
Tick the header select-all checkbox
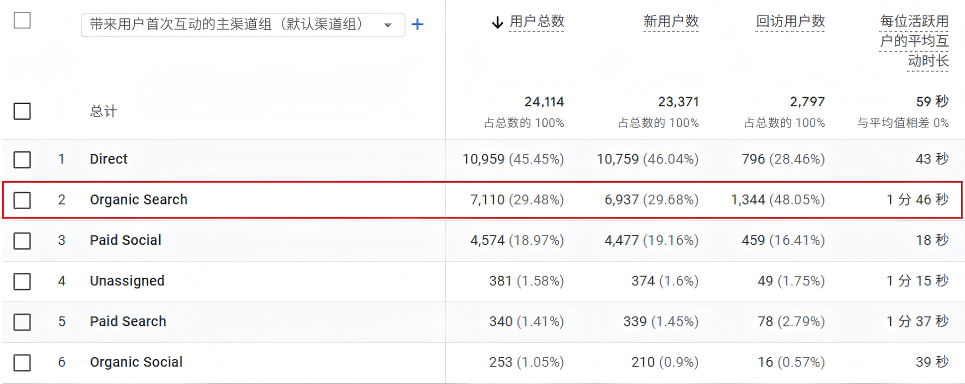tap(22, 21)
